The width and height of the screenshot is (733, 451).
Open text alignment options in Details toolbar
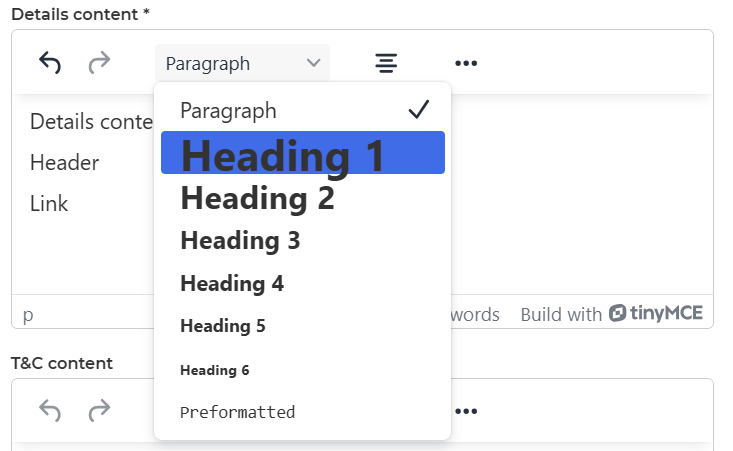pyautogui.click(x=386, y=63)
